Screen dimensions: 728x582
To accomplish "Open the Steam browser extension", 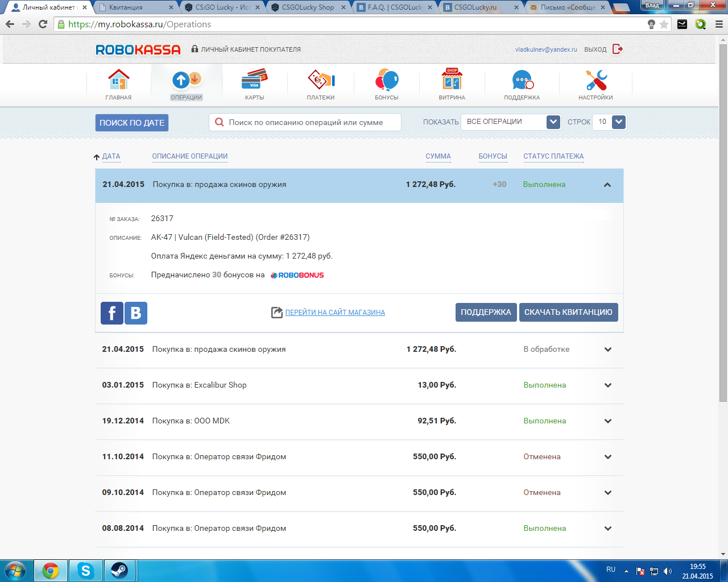I will 682,24.
